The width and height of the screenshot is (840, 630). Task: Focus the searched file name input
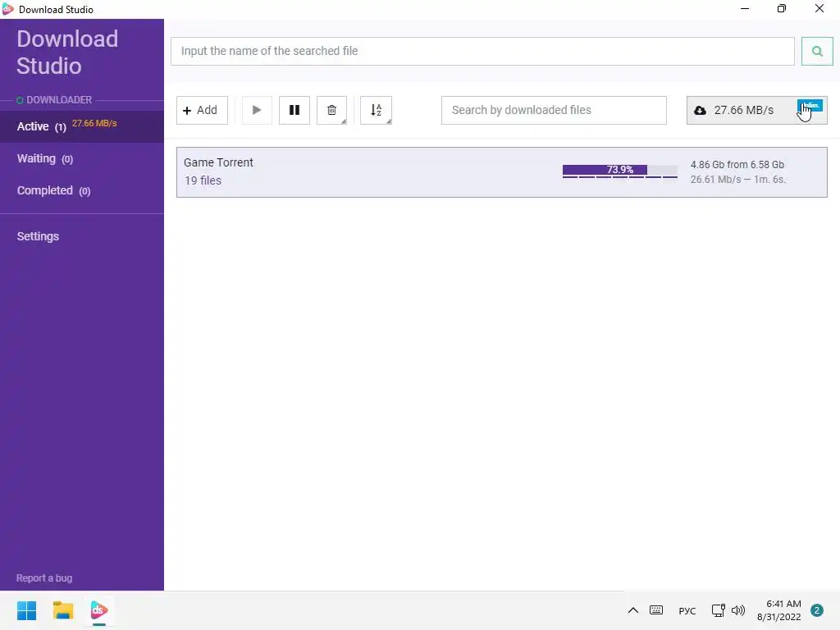(482, 52)
